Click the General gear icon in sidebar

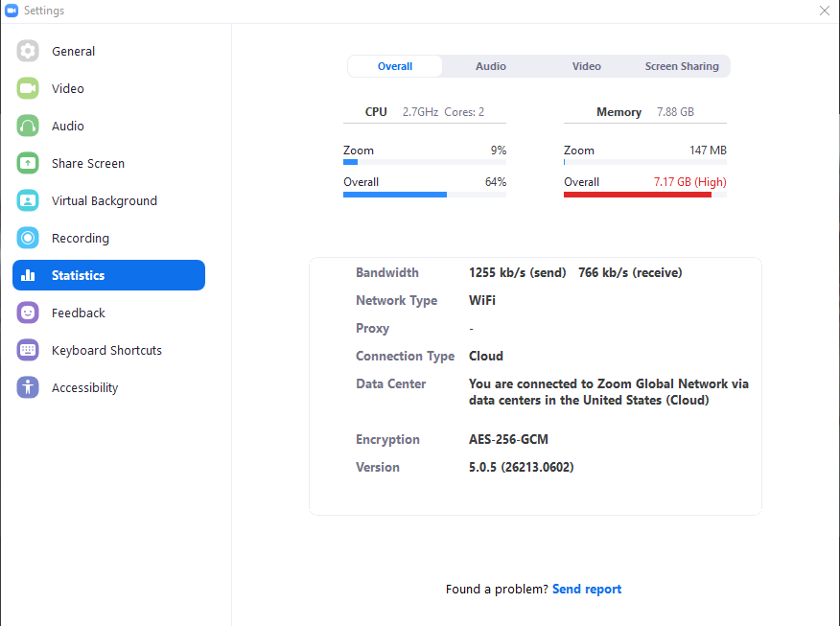(x=28, y=51)
